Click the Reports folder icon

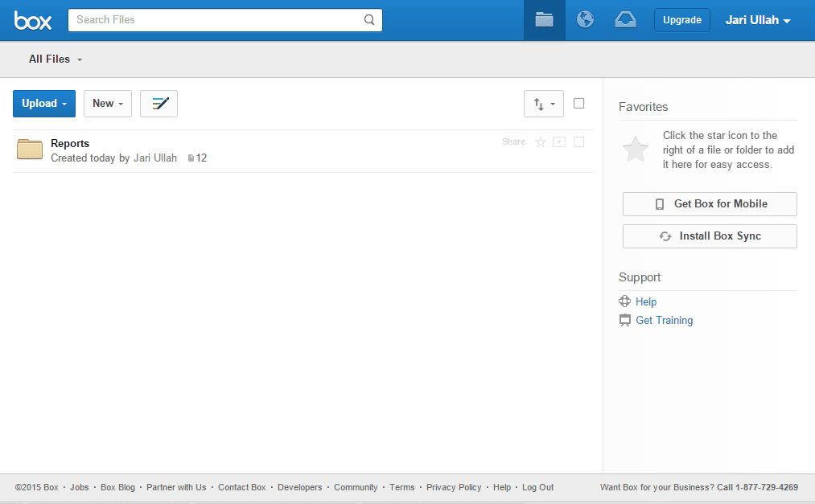(30, 149)
